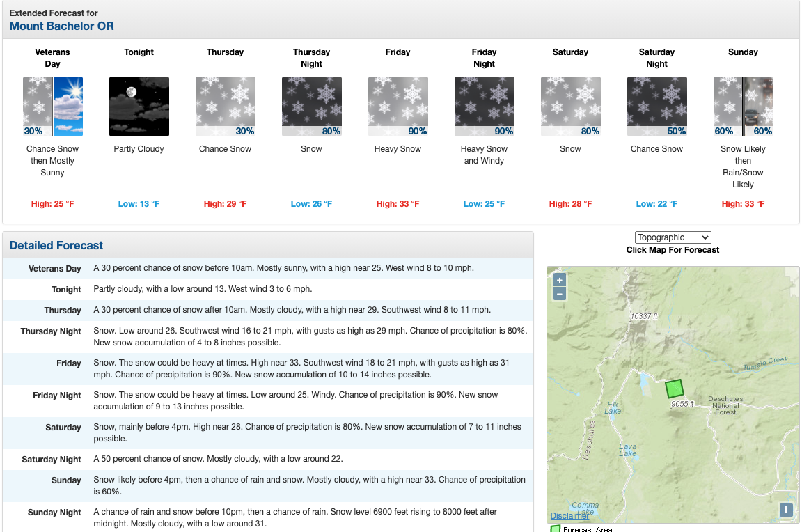Click 'Snow Likely then Rain/Snow Likely' text

(744, 166)
